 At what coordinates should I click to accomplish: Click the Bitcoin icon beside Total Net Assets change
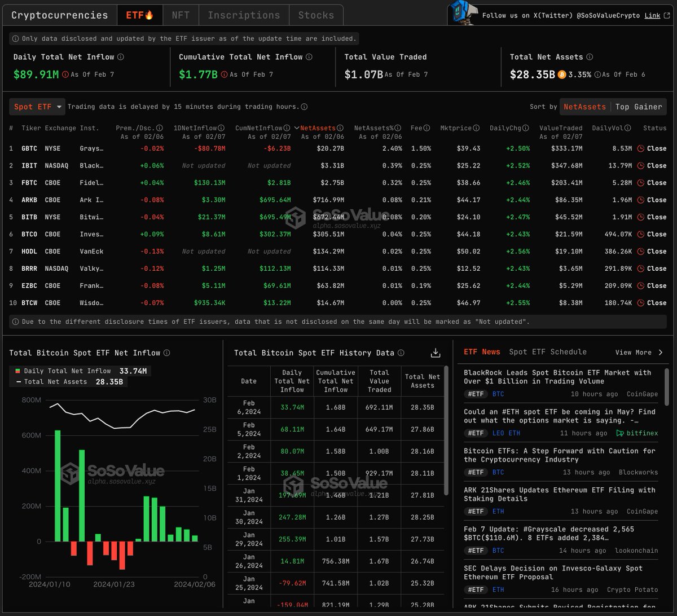[561, 74]
